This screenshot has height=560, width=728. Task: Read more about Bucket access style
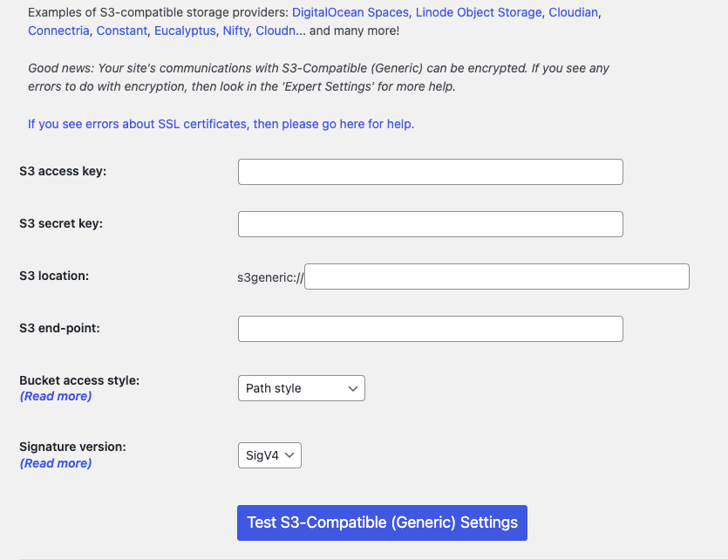coord(56,396)
